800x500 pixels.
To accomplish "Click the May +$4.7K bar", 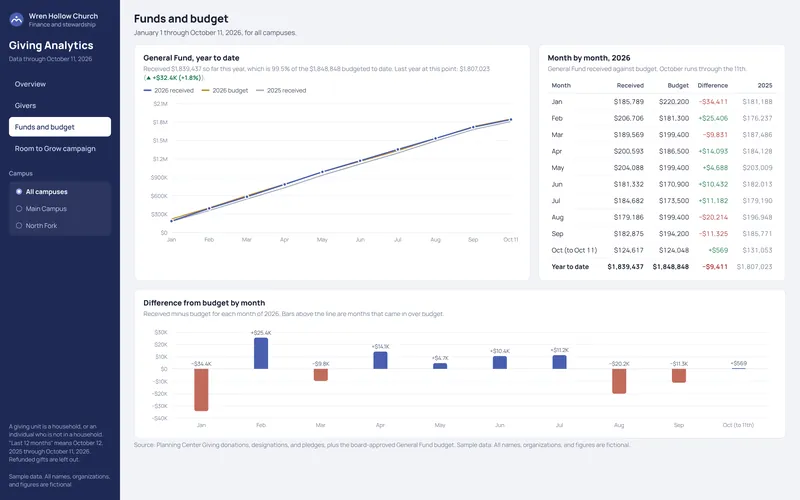I will [x=440, y=366].
